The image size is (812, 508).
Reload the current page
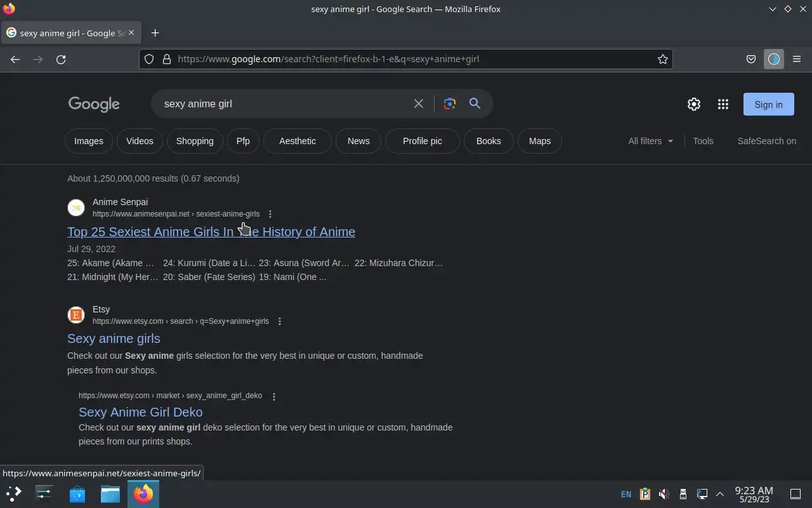(x=61, y=59)
